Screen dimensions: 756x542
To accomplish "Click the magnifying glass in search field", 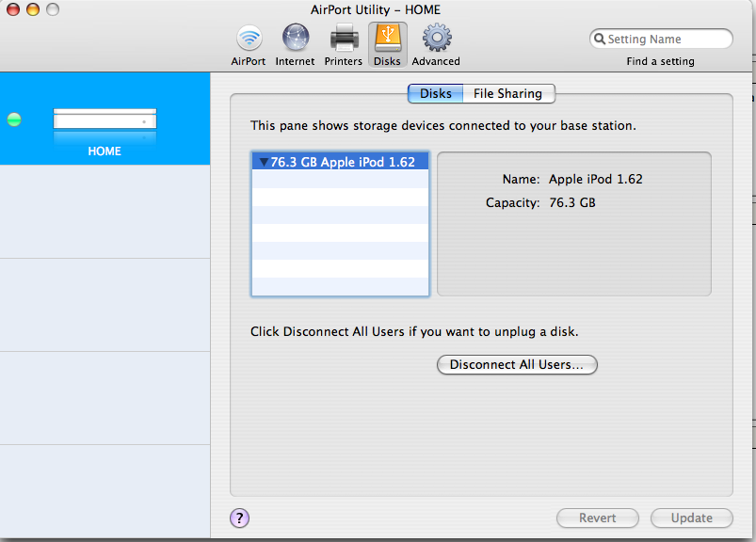I will click(600, 39).
